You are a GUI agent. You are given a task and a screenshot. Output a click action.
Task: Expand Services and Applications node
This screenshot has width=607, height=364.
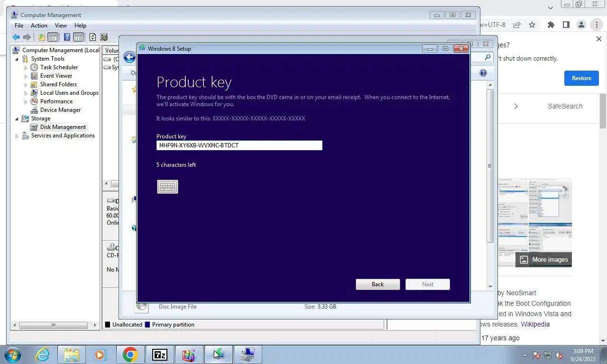[x=18, y=136]
